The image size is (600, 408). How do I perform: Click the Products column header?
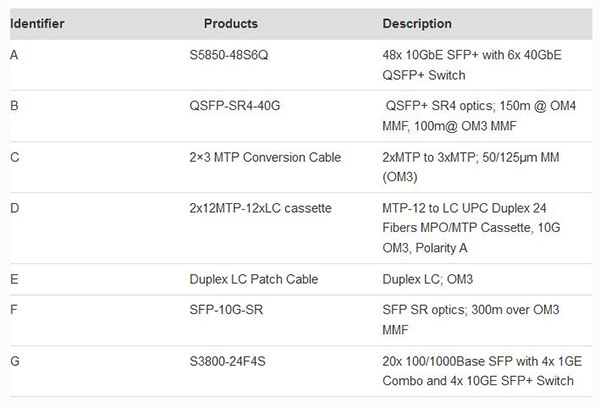tap(231, 23)
